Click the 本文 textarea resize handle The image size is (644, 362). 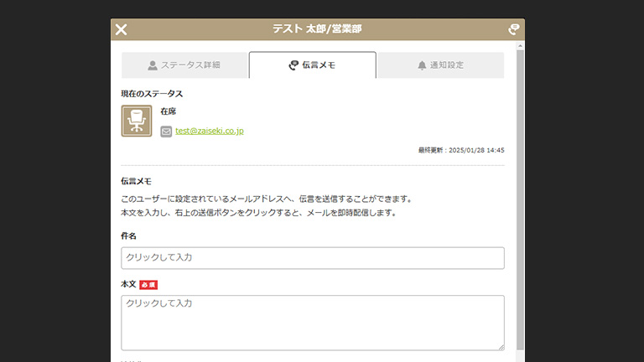[501, 346]
